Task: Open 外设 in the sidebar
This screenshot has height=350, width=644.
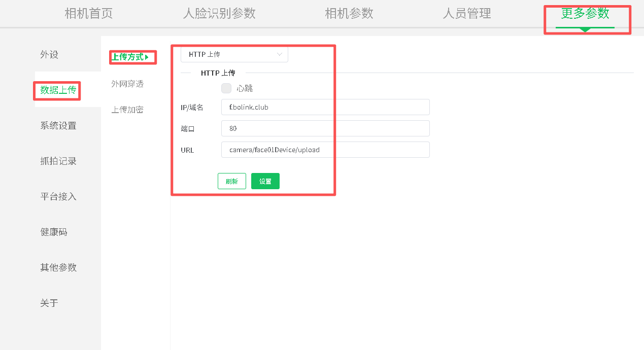Action: tap(49, 54)
